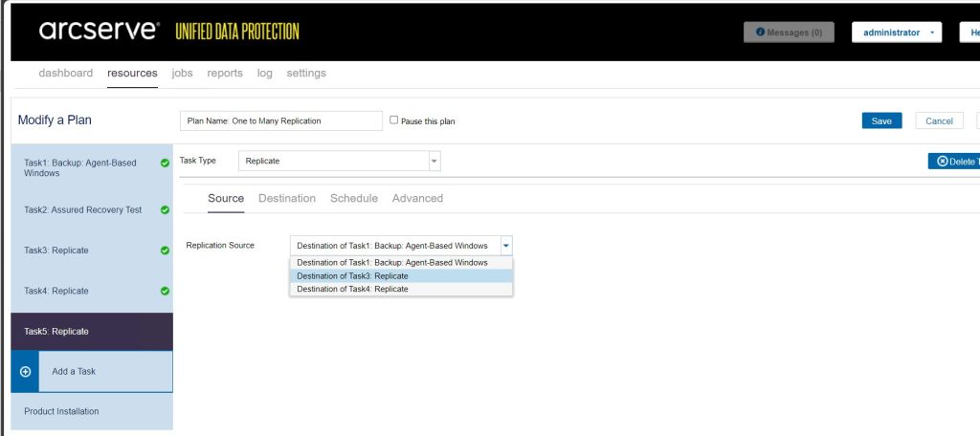This screenshot has width=980, height=436.
Task: Open Messages (0) button
Action: point(789,33)
